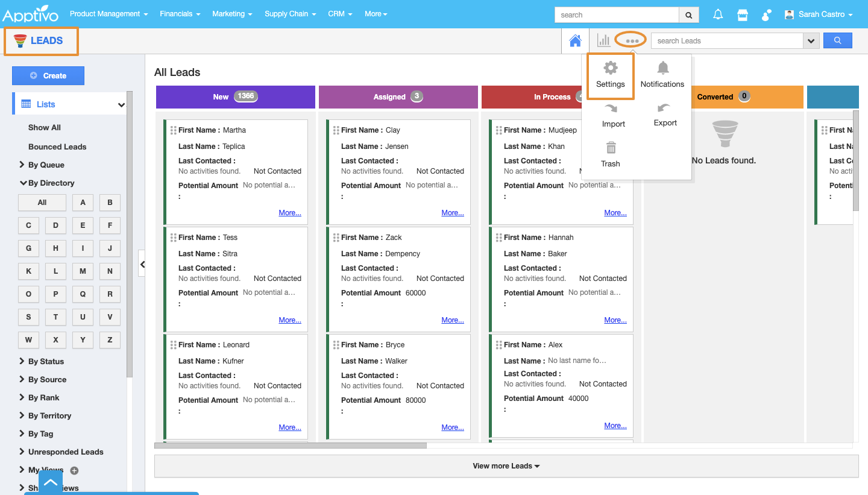
Task: Open the reports bar chart icon
Action: coord(603,40)
